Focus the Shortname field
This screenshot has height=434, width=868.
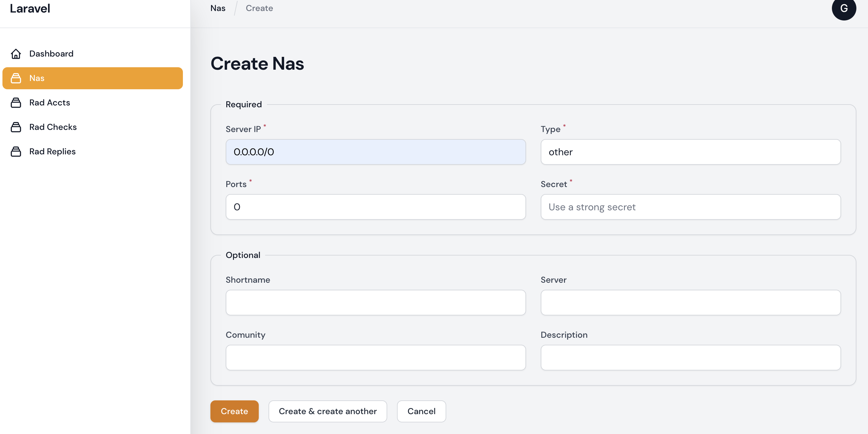pyautogui.click(x=375, y=302)
